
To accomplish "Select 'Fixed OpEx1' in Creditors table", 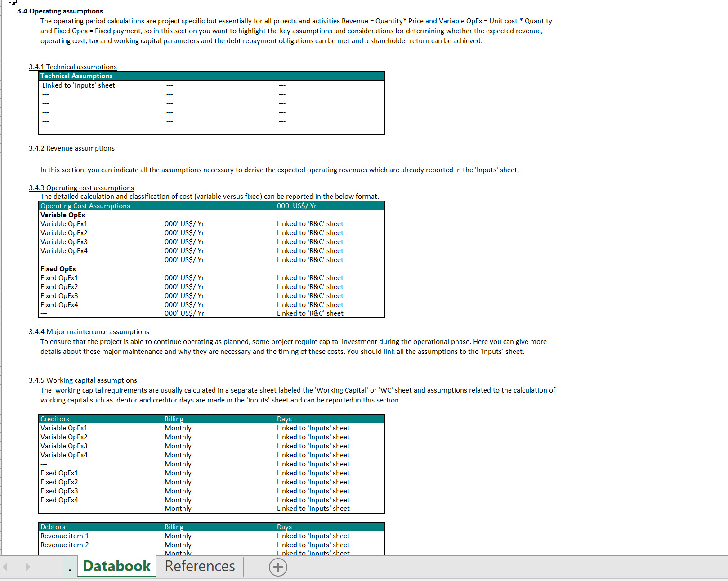I will point(59,473).
